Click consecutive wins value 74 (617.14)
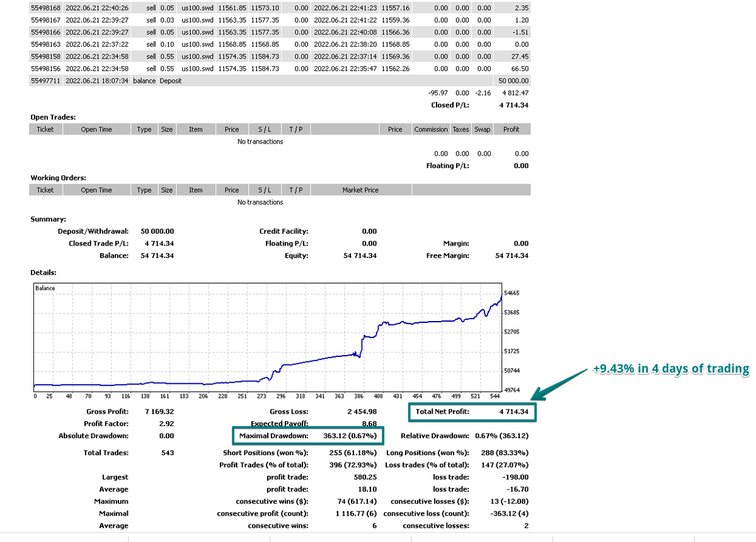Viewport: 756px width, 542px height. 358,501
